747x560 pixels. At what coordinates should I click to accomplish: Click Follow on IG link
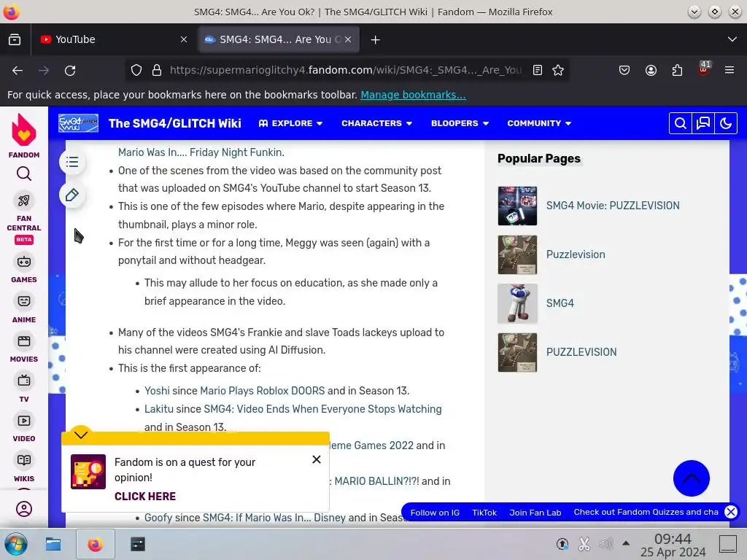pyautogui.click(x=435, y=513)
